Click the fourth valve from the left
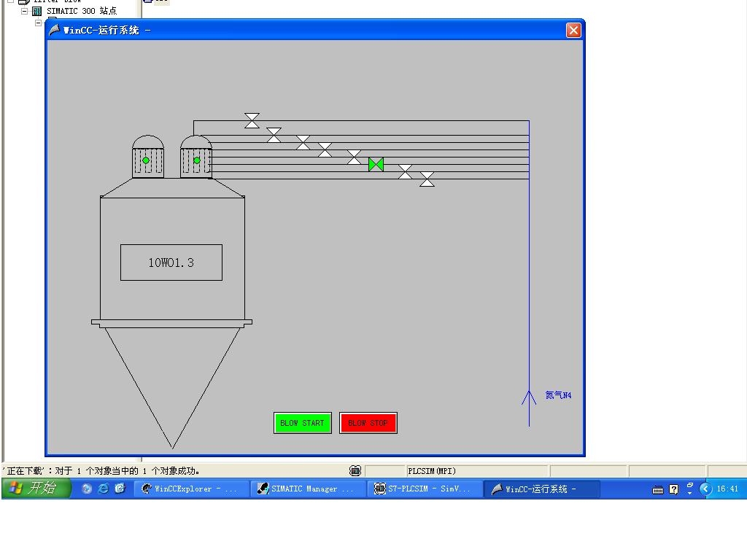 click(325, 150)
